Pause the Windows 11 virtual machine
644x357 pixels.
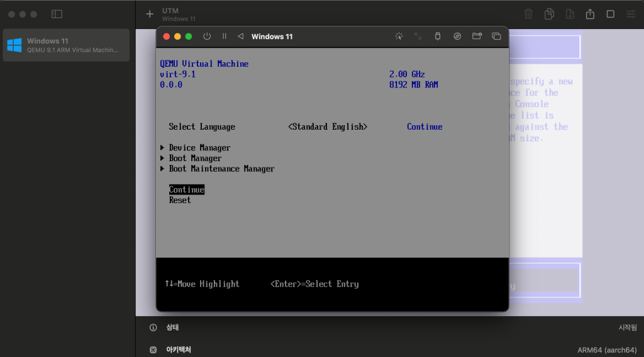pyautogui.click(x=225, y=36)
